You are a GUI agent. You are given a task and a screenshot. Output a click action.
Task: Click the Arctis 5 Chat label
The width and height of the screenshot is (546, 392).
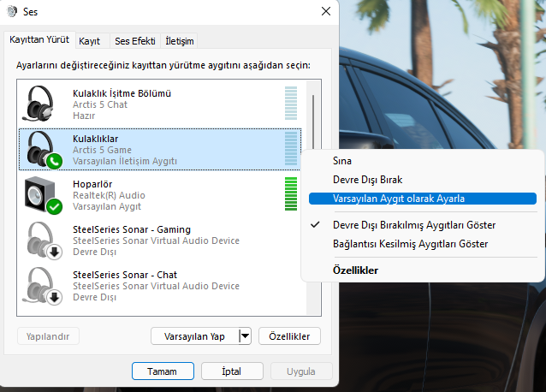pos(100,104)
